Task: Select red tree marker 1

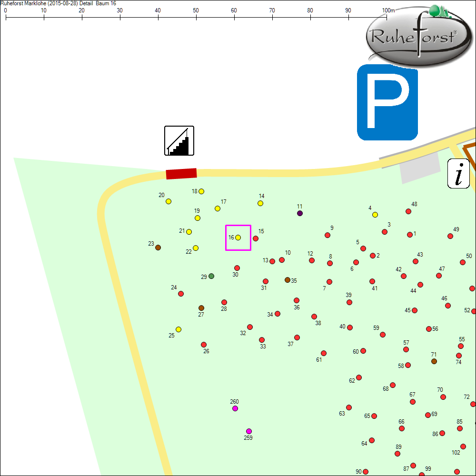Action: tap(410, 235)
